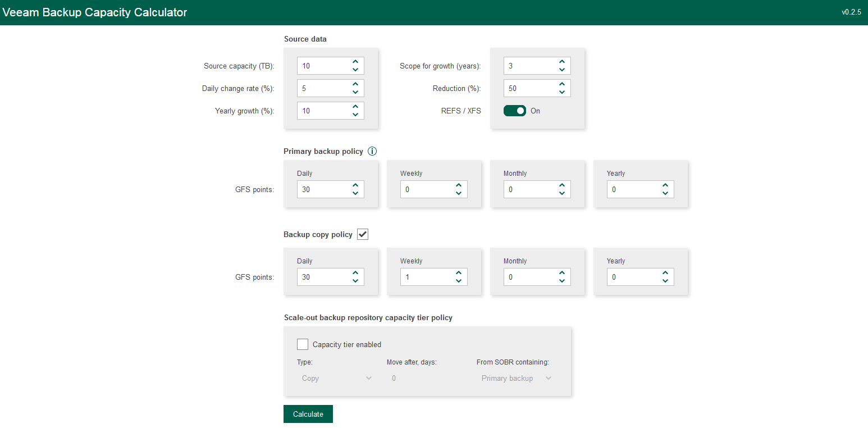This screenshot has width=868, height=428.
Task: Decrease Primary Monthly GFS points down arrow
Action: 562,193
